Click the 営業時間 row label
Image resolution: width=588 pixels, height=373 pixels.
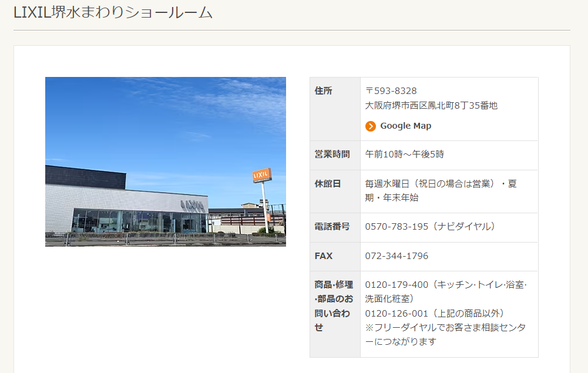[x=332, y=154]
